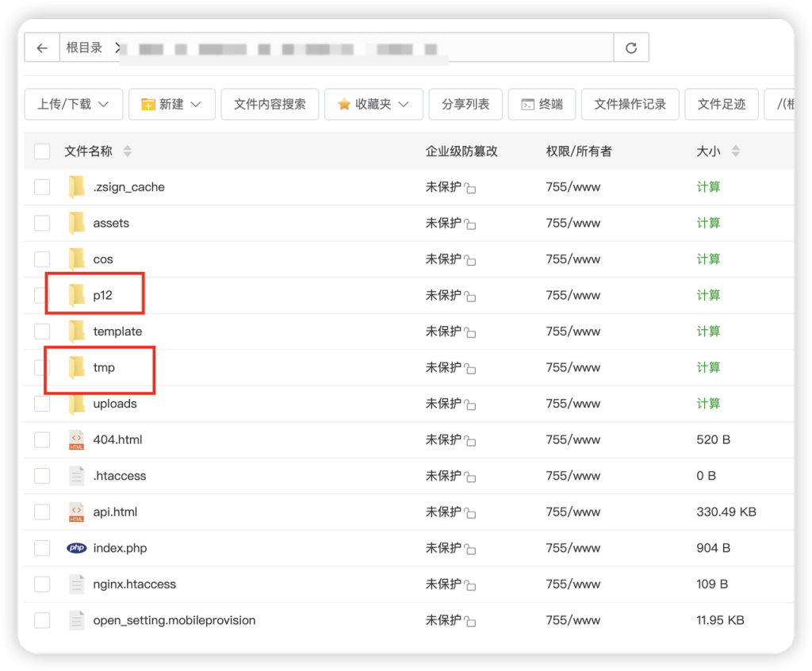The height and width of the screenshot is (671, 812).
Task: Click the HTML icon beside 404.html
Action: click(x=76, y=439)
